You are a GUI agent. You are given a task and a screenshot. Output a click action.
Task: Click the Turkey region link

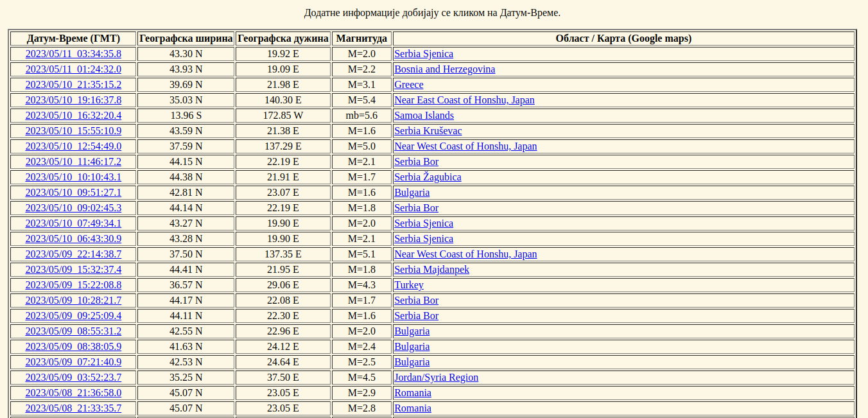click(408, 285)
